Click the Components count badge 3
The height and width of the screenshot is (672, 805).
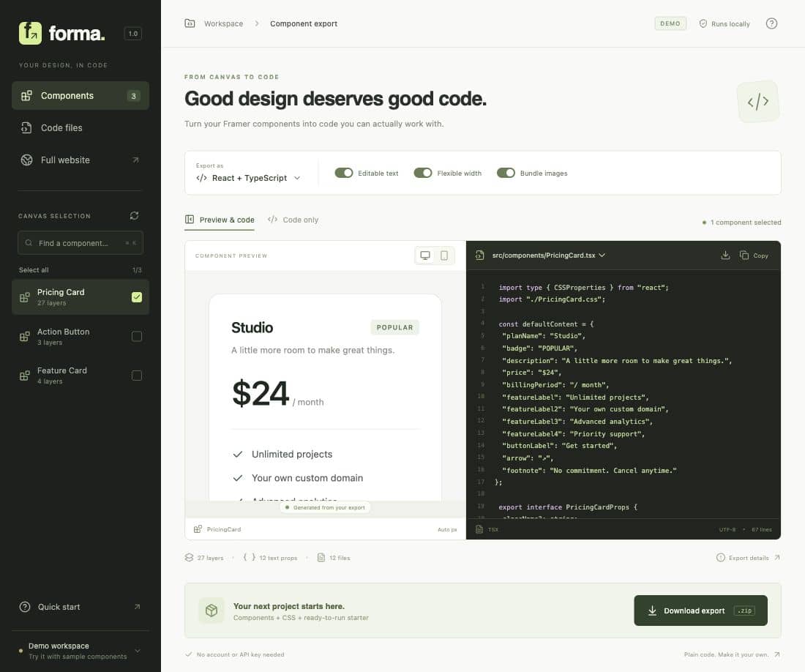(133, 96)
